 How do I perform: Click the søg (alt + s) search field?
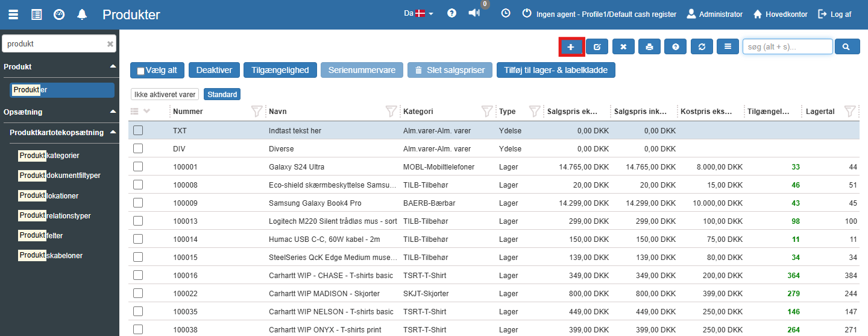[x=787, y=46]
